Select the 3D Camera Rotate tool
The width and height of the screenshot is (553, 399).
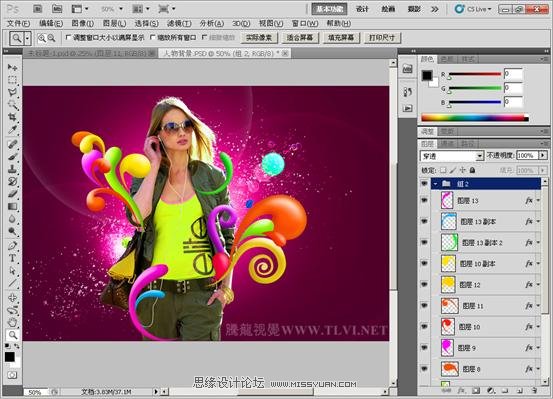pyautogui.click(x=12, y=310)
